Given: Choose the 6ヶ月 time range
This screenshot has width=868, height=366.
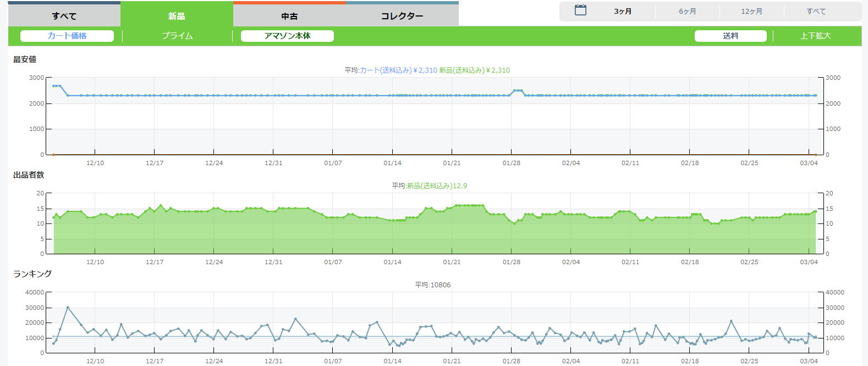Looking at the screenshot, I should coord(687,12).
